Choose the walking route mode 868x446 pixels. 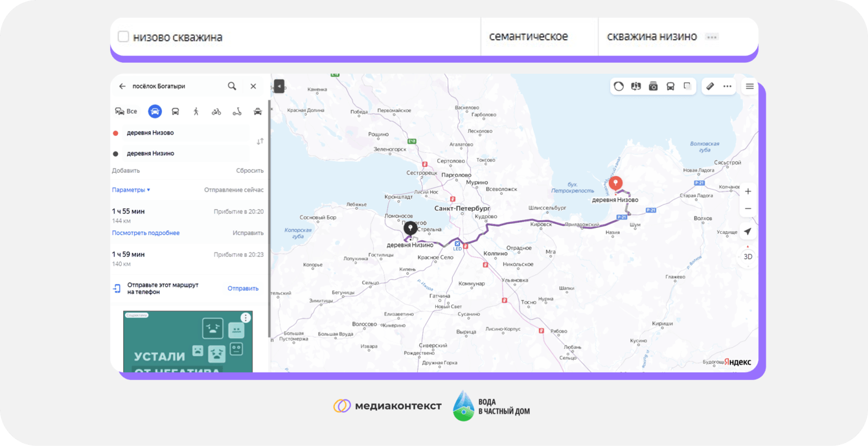[196, 111]
